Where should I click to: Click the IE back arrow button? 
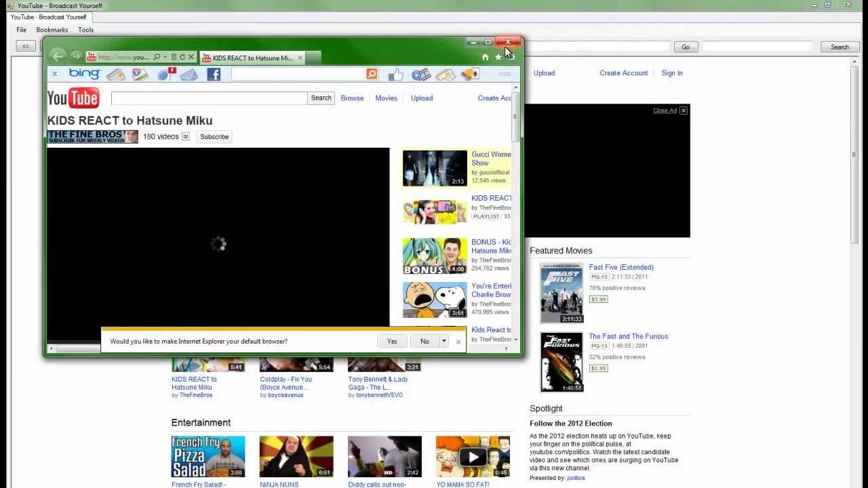pyautogui.click(x=58, y=57)
